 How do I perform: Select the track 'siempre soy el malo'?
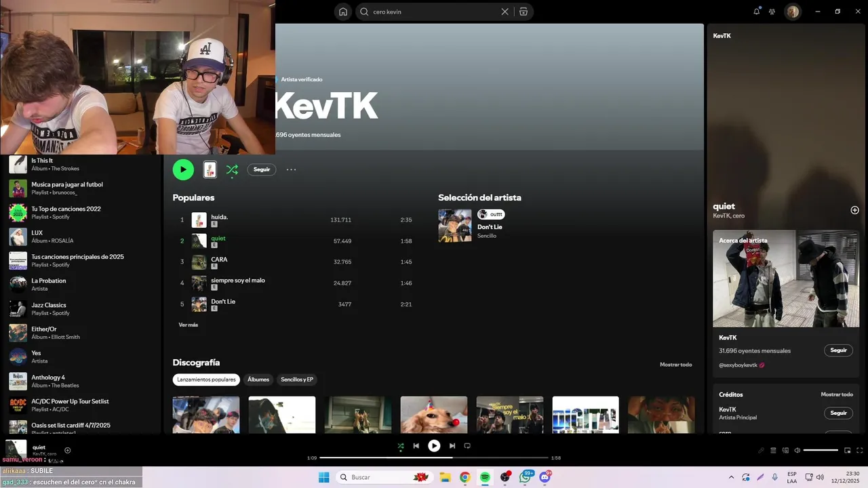point(295,283)
